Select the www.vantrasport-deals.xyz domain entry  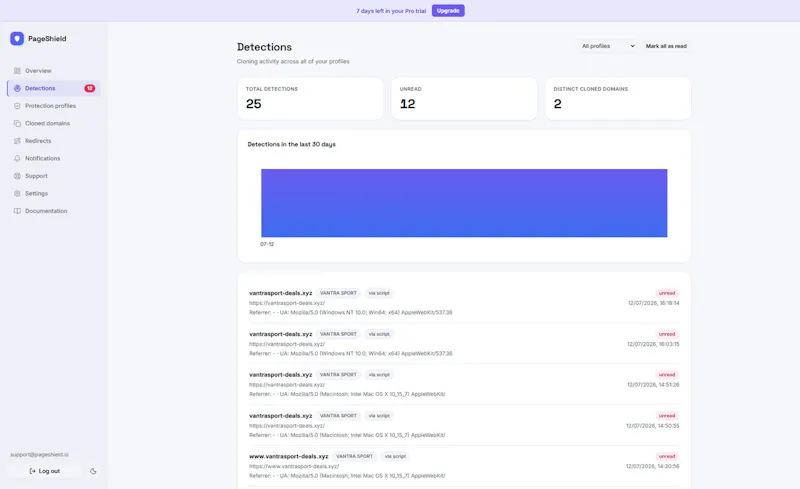tap(288, 456)
